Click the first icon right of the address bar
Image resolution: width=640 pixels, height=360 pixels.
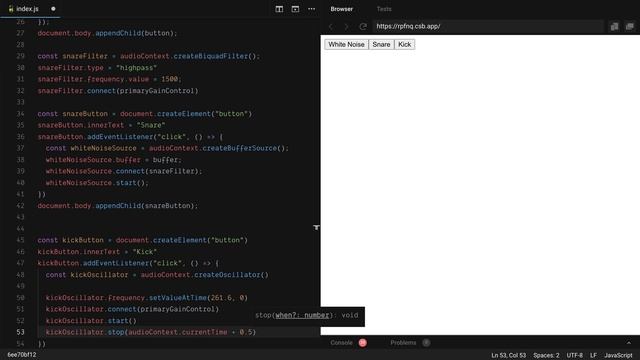click(614, 27)
